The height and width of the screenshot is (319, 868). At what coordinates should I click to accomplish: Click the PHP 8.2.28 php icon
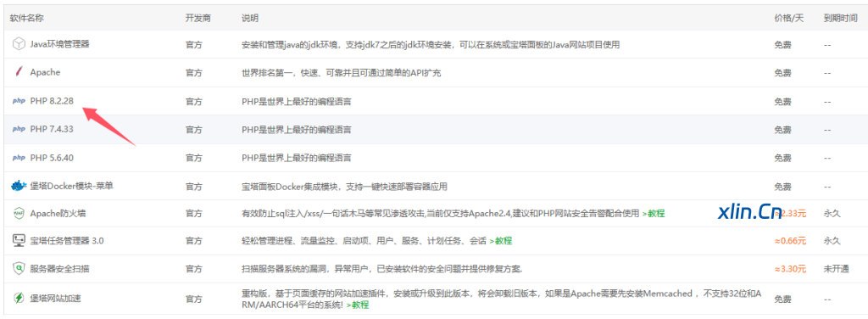pyautogui.click(x=19, y=101)
